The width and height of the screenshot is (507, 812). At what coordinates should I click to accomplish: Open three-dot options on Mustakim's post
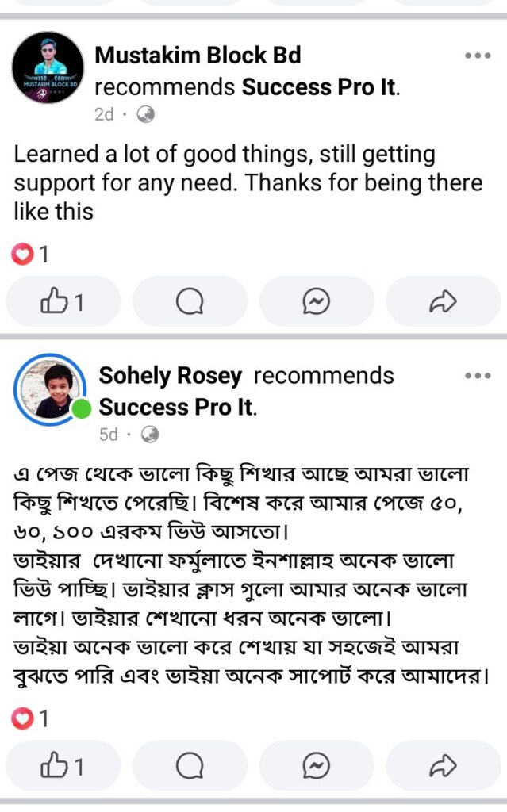(x=478, y=56)
